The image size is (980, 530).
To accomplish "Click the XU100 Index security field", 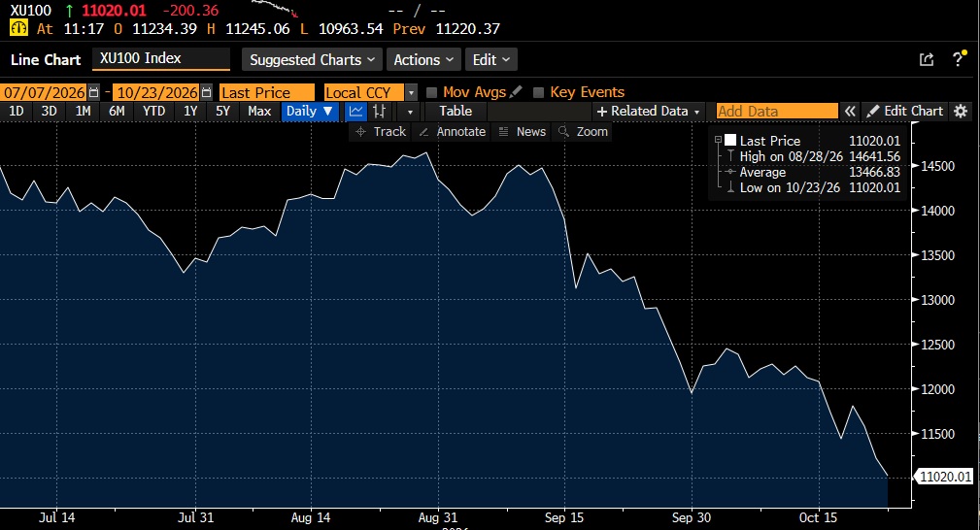I will (x=161, y=59).
